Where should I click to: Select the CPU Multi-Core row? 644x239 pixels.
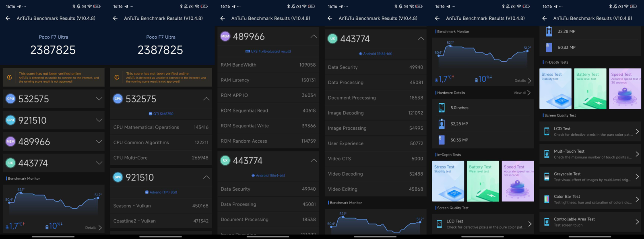[x=161, y=158]
